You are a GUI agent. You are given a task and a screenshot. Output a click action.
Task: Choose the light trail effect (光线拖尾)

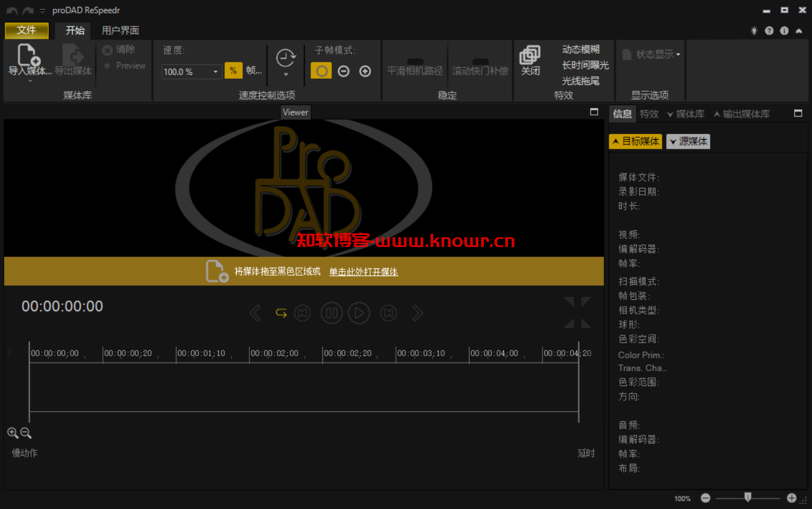[580, 81]
